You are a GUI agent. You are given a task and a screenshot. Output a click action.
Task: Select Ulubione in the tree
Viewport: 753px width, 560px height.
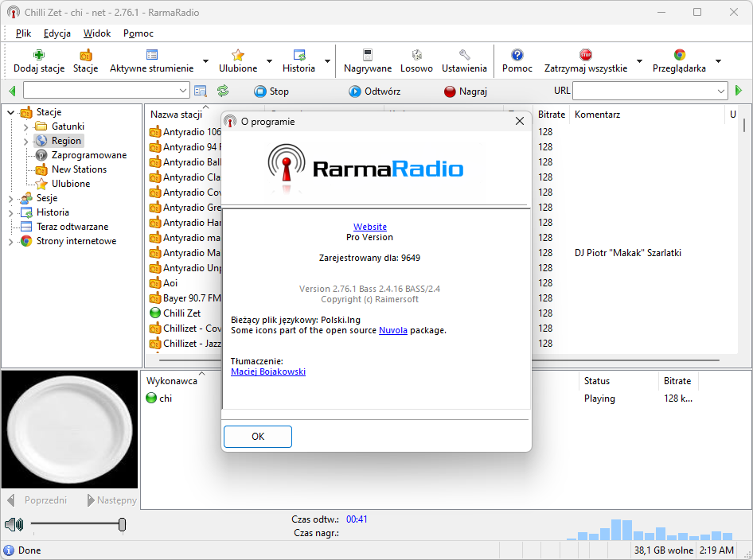[x=71, y=184]
